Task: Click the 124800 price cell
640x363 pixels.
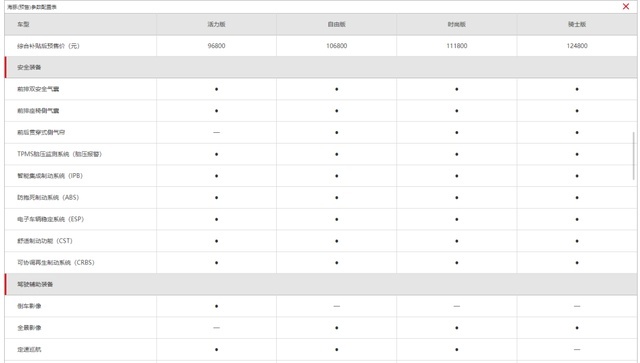Action: coord(577,46)
